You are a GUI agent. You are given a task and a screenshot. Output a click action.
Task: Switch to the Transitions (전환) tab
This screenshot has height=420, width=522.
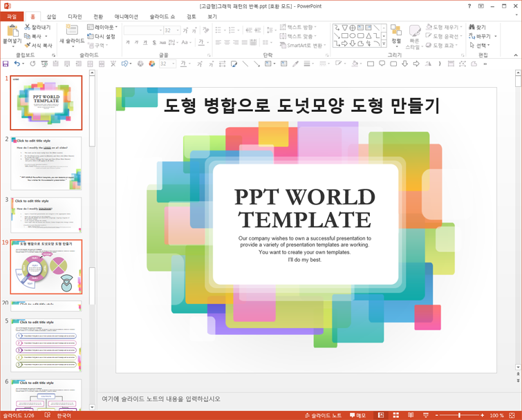tap(98, 17)
